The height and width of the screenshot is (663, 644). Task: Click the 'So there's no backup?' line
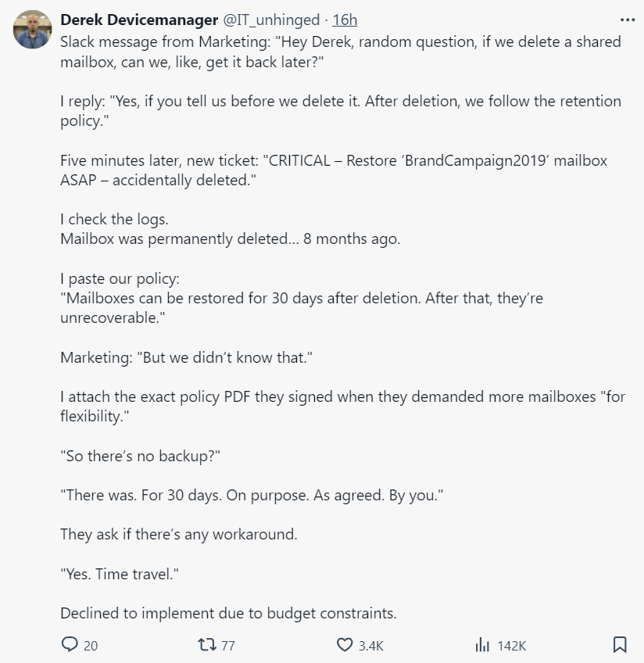point(141,457)
